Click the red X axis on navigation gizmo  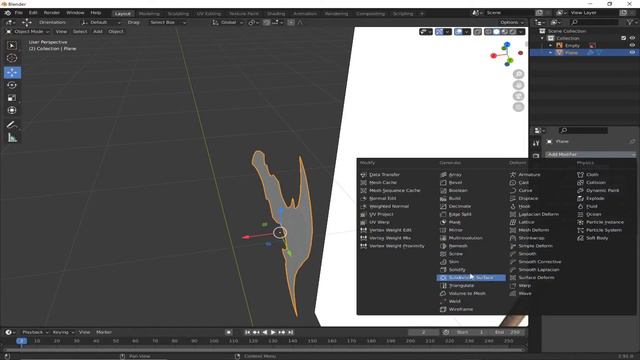[x=493, y=56]
